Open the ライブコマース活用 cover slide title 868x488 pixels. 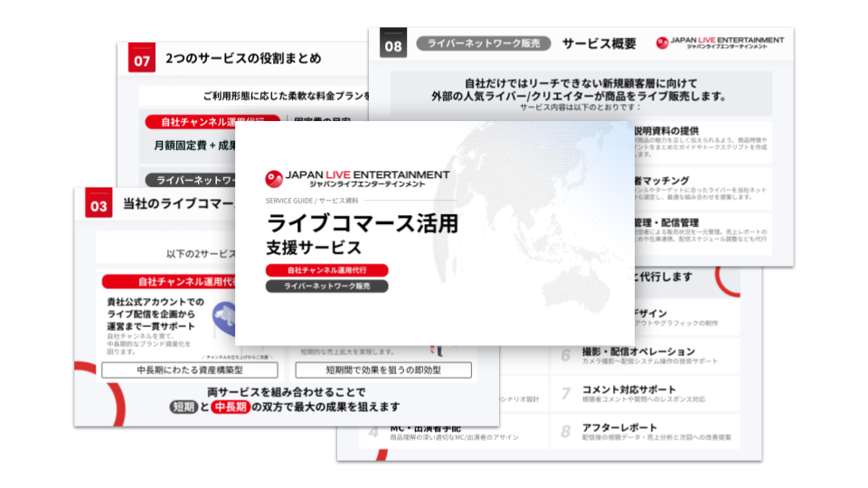click(362, 222)
